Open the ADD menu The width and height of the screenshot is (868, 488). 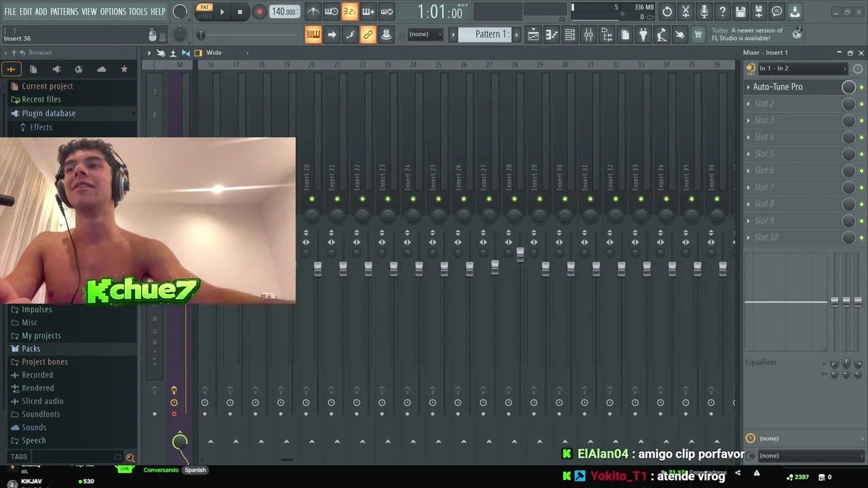(x=41, y=12)
